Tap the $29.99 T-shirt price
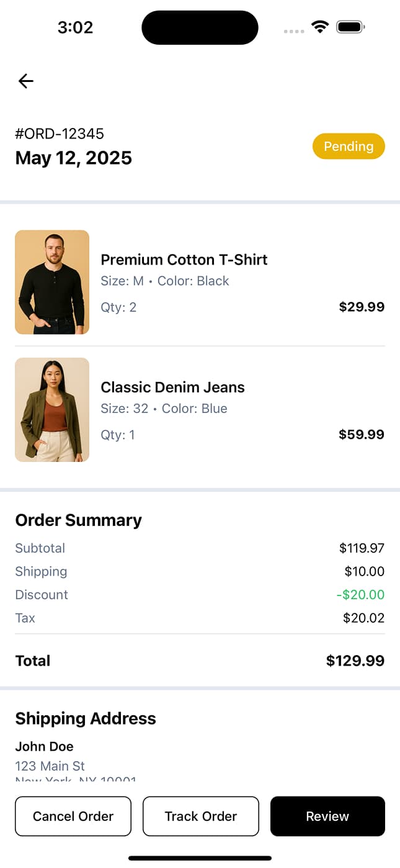 (362, 307)
